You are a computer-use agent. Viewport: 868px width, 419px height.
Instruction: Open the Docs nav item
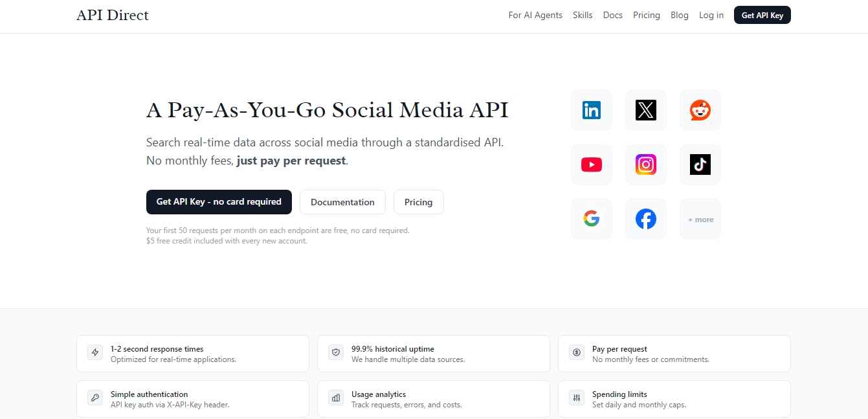point(613,15)
